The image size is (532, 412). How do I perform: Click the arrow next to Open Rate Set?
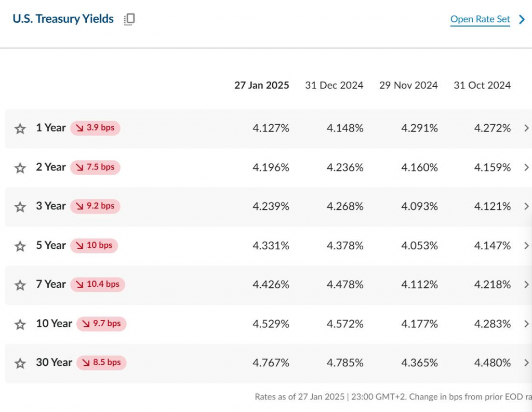pos(522,20)
